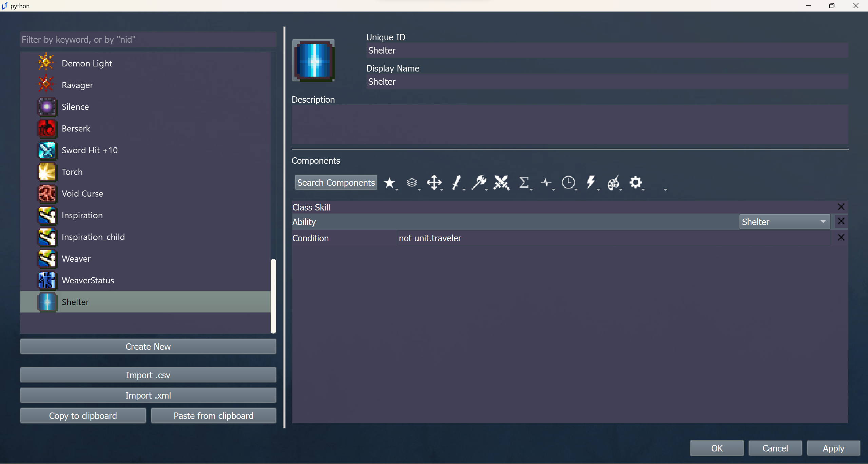Select the Weaver row text
Image resolution: width=868 pixels, height=464 pixels.
click(76, 259)
